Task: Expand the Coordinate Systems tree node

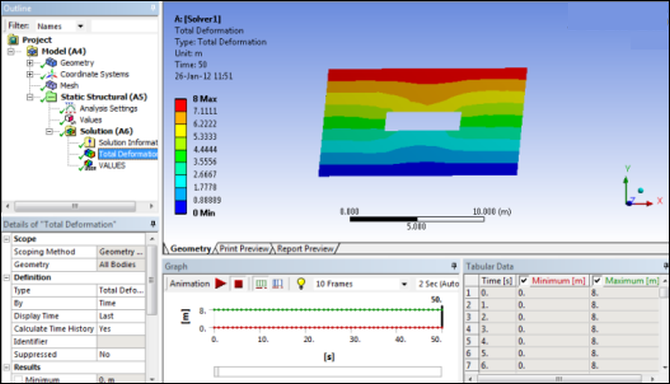Action: (x=30, y=74)
